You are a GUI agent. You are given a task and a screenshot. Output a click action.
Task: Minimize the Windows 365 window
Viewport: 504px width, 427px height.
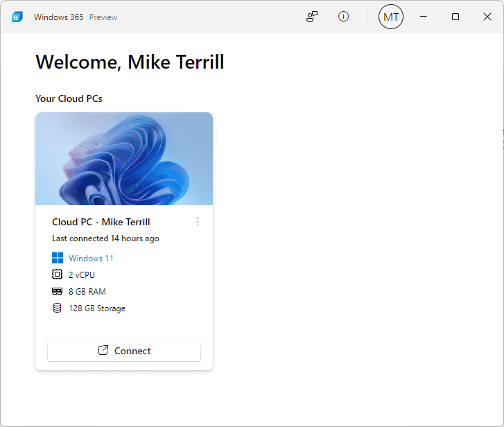424,17
